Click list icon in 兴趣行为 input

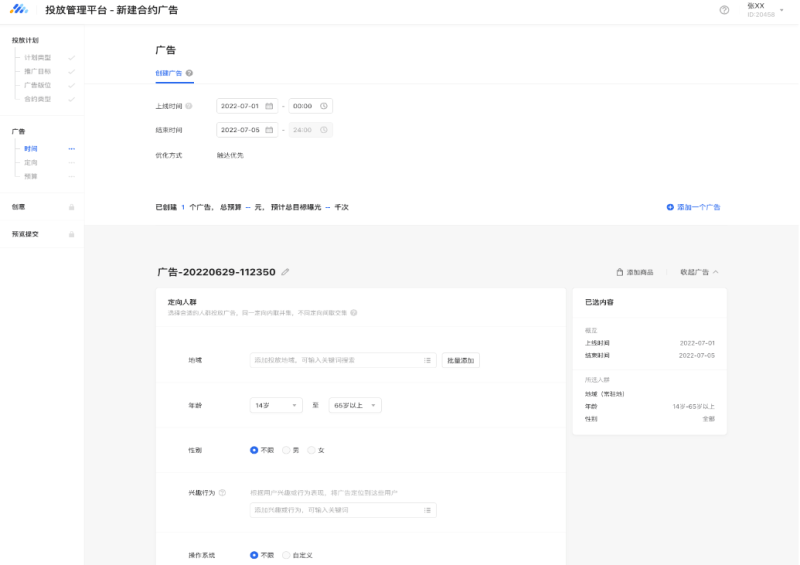tap(427, 510)
